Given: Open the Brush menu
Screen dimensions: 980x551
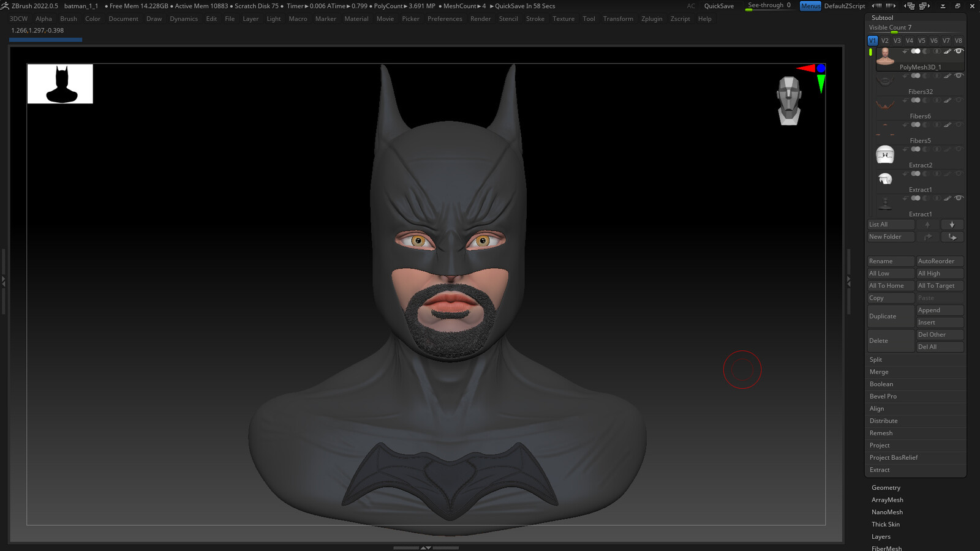Looking at the screenshot, I should point(69,19).
